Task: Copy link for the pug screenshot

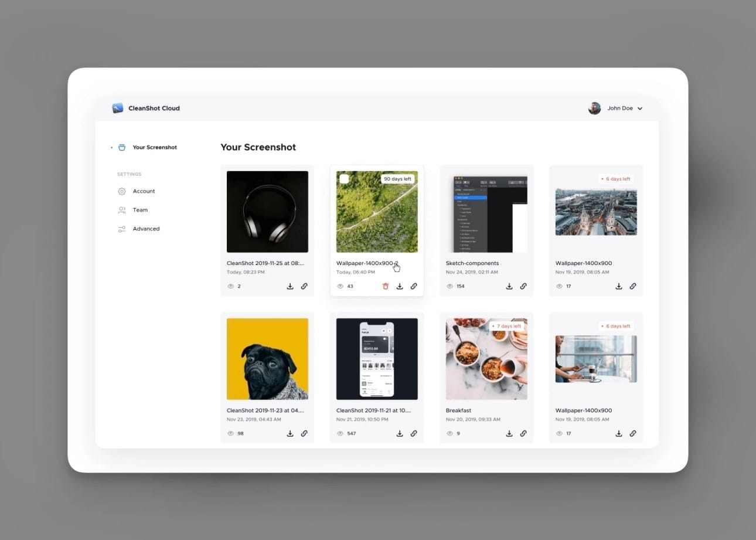Action: [304, 433]
